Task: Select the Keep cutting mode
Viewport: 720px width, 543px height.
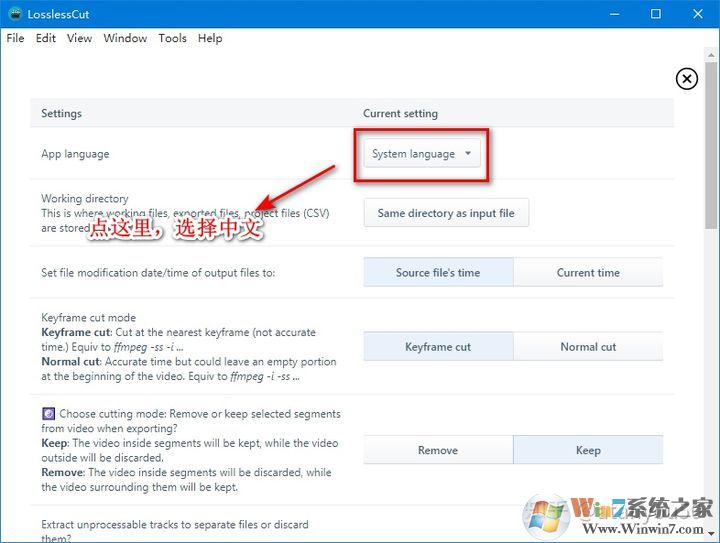Action: 588,450
